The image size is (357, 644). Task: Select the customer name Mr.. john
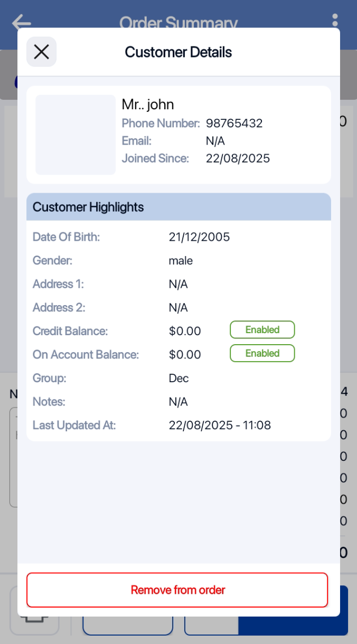(x=148, y=105)
